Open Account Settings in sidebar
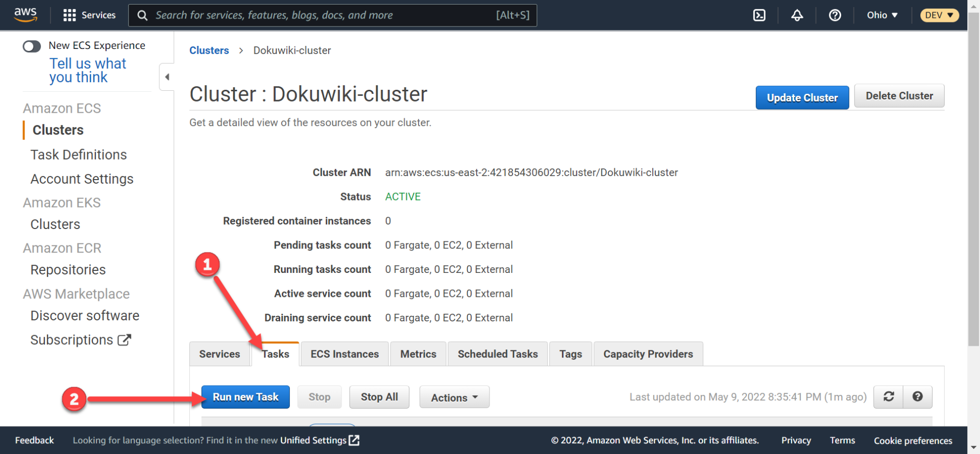The image size is (980, 454). [82, 179]
